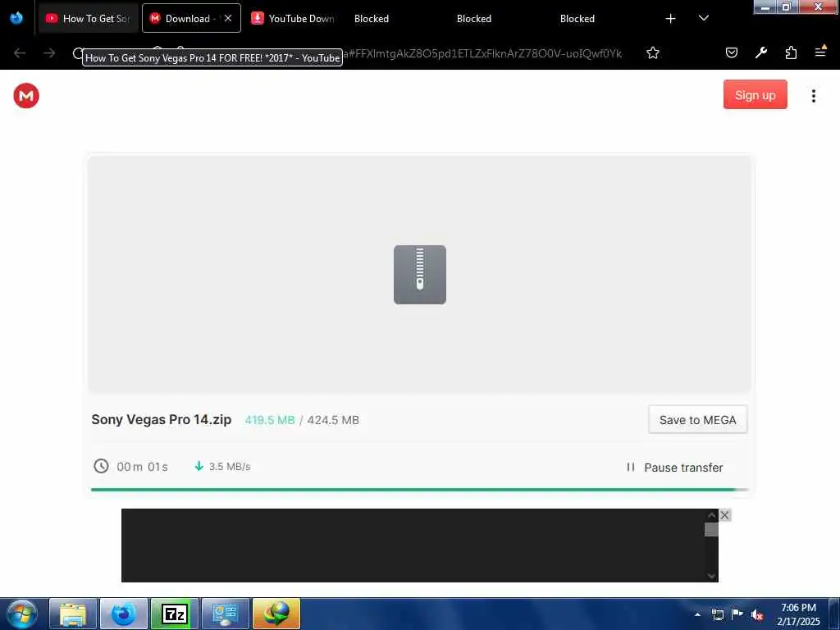The image size is (840, 630).
Task: Open the Firefox hamburger menu
Action: 820,52
